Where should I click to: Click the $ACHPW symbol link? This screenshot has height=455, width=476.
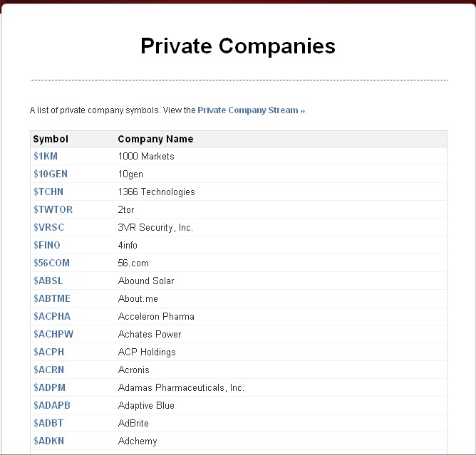pyautogui.click(x=53, y=334)
